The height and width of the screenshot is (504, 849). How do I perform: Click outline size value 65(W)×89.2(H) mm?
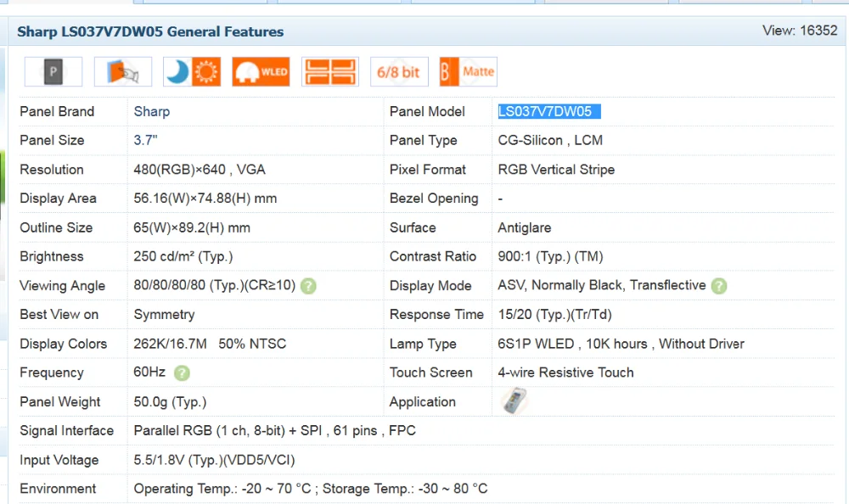point(192,228)
